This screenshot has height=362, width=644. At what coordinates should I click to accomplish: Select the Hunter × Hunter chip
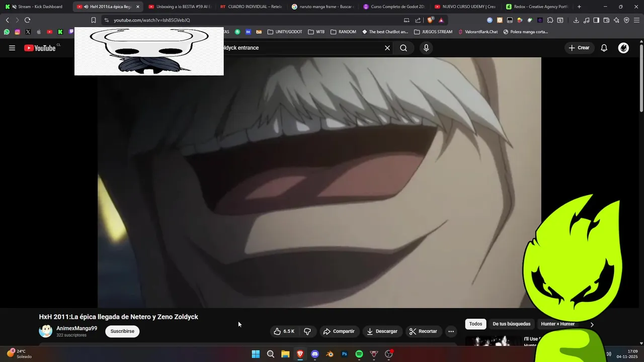557,324
